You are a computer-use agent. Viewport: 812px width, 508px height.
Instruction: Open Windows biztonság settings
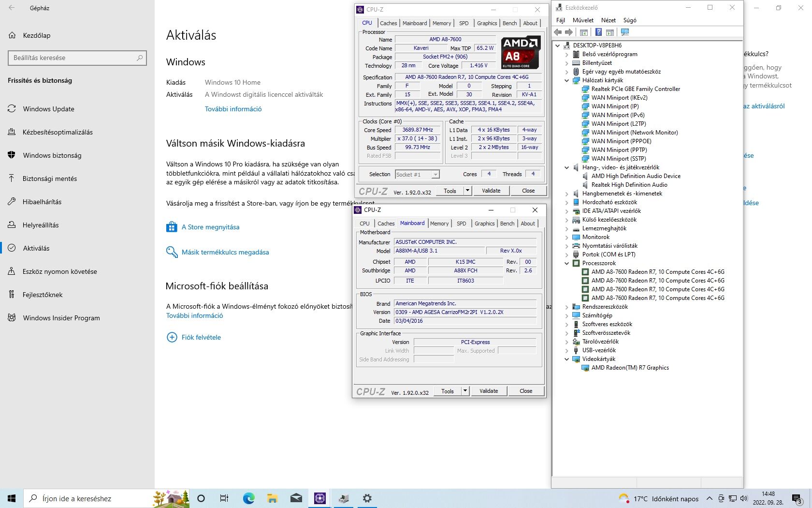(x=44, y=155)
